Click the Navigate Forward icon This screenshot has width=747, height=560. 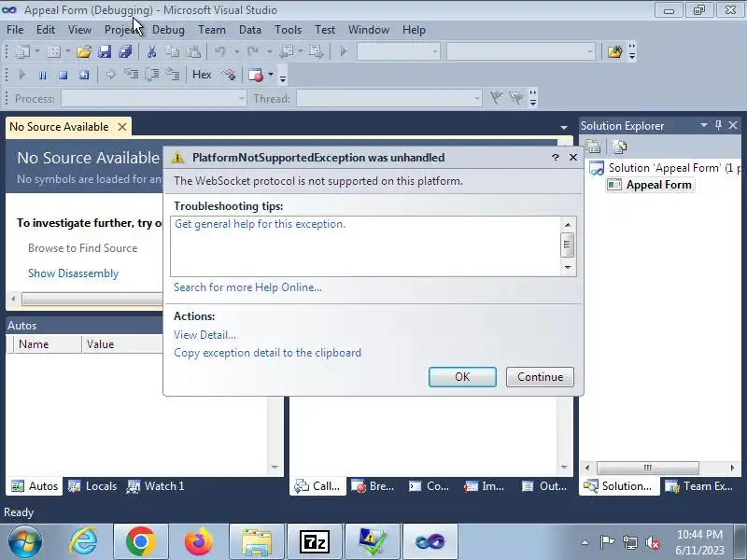point(316,51)
